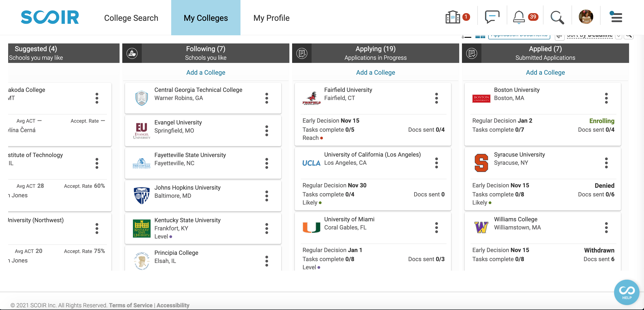Add a College to Applying list
Screen dimensions: 644x310
click(x=375, y=72)
